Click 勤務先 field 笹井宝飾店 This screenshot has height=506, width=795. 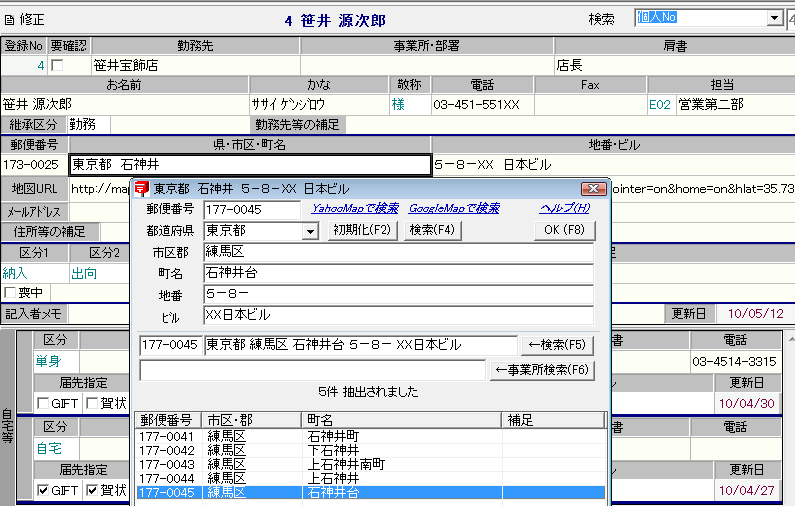(x=196, y=65)
